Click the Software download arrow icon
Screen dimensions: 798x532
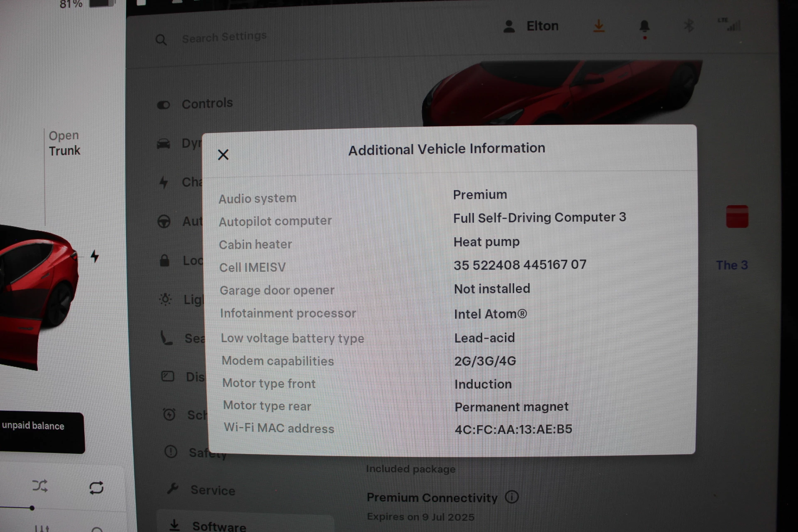click(175, 525)
